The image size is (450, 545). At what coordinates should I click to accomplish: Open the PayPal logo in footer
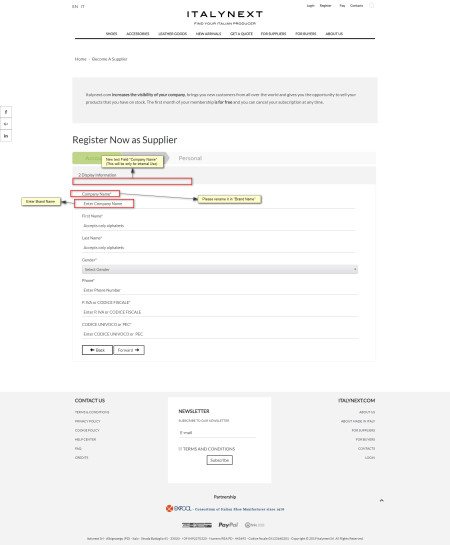228,525
